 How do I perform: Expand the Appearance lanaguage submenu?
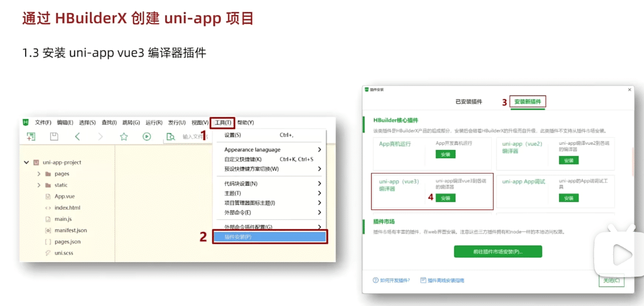pos(319,149)
